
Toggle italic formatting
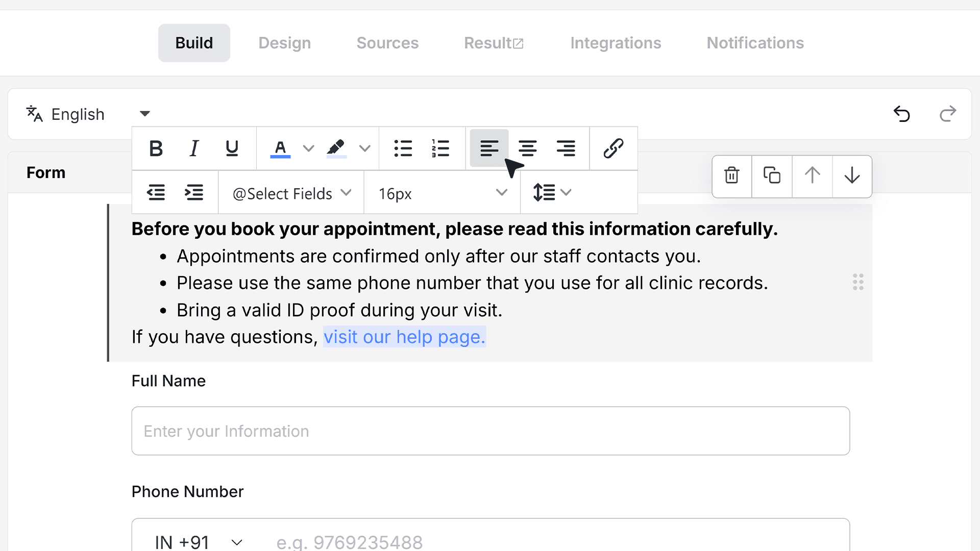pyautogui.click(x=194, y=148)
